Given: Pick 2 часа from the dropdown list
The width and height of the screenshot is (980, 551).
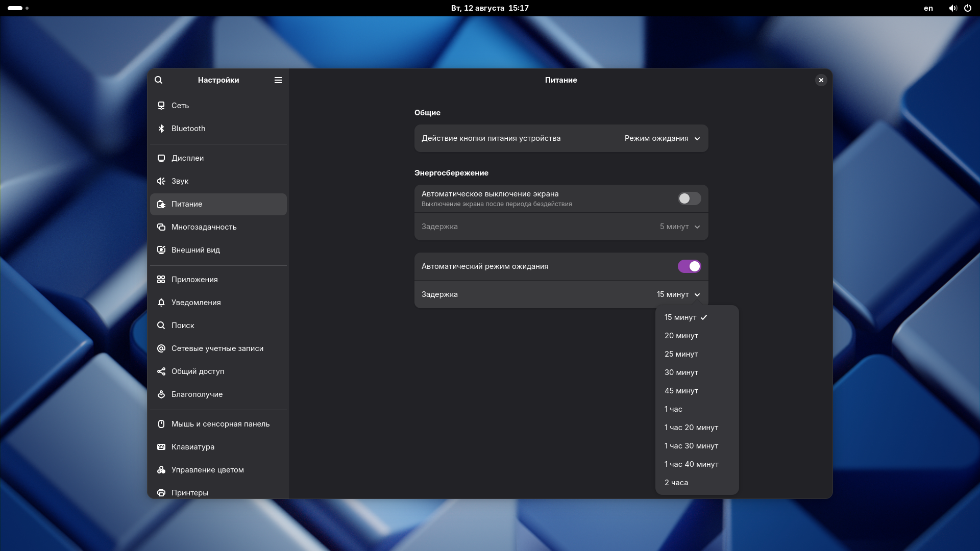Looking at the screenshot, I should tap(676, 483).
